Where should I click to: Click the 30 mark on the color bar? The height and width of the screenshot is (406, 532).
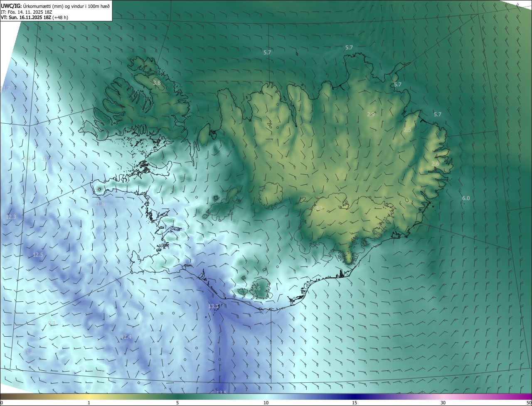click(443, 403)
